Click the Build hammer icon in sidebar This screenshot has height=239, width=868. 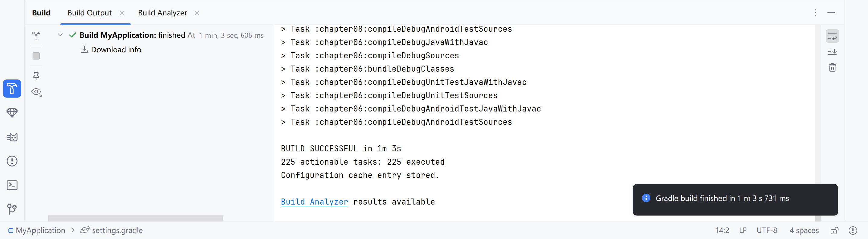[12, 89]
